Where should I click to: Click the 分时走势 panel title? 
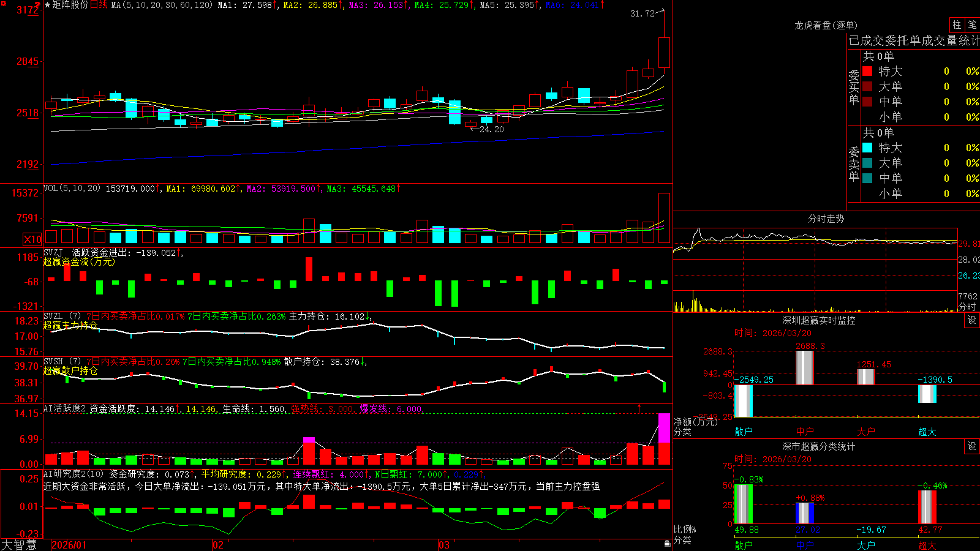[826, 219]
